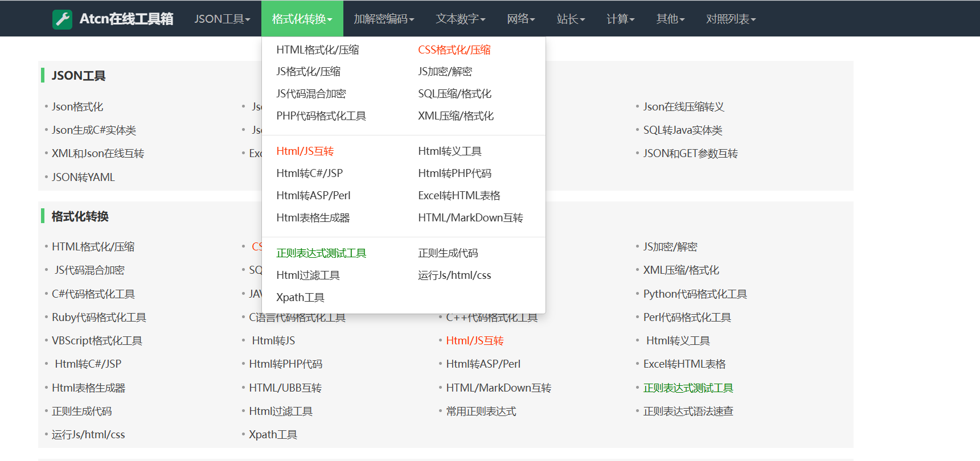Image resolution: width=980 pixels, height=461 pixels.
Task: Open Html转义工具 in dropdown menu
Action: pos(450,151)
